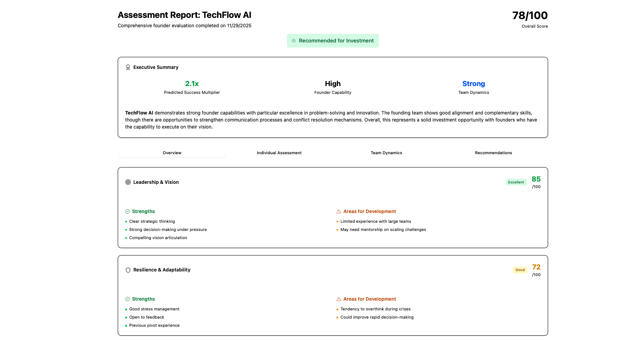
Task: Click the Good rating badge
Action: (x=520, y=270)
